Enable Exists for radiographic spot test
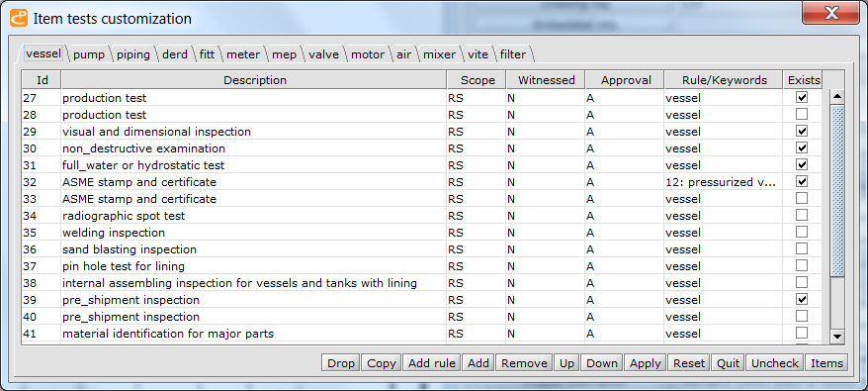Viewport: 868px width, 391px height. 801,215
